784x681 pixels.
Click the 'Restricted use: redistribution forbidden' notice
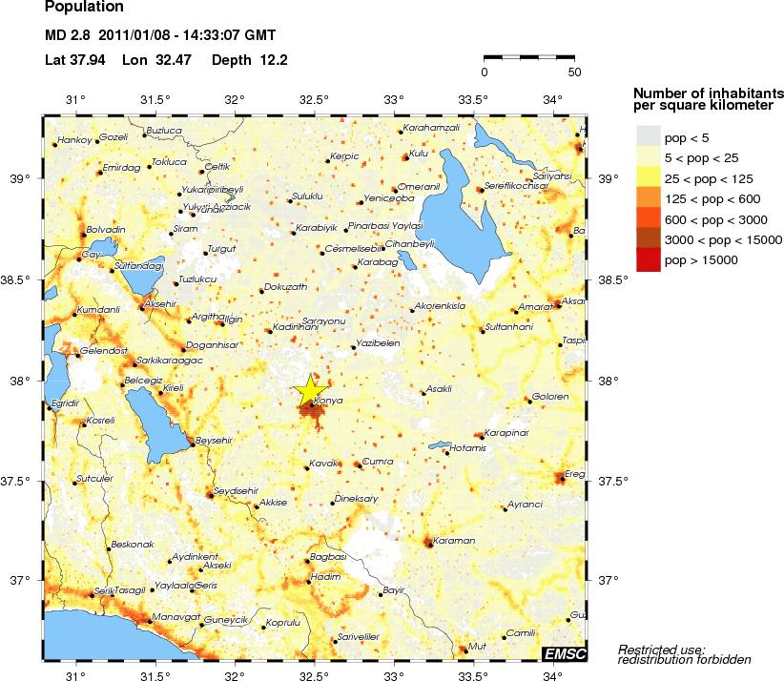[684, 654]
